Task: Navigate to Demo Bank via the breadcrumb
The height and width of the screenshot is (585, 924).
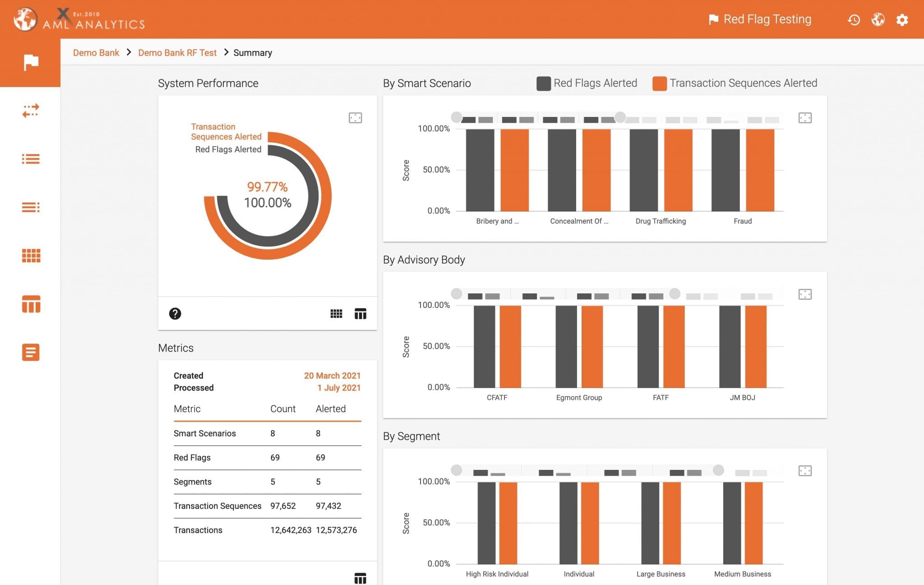Action: [x=96, y=52]
